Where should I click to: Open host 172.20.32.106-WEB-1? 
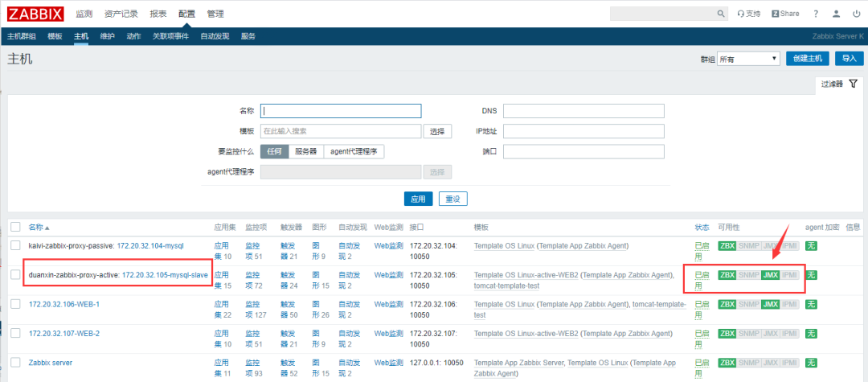[64, 304]
